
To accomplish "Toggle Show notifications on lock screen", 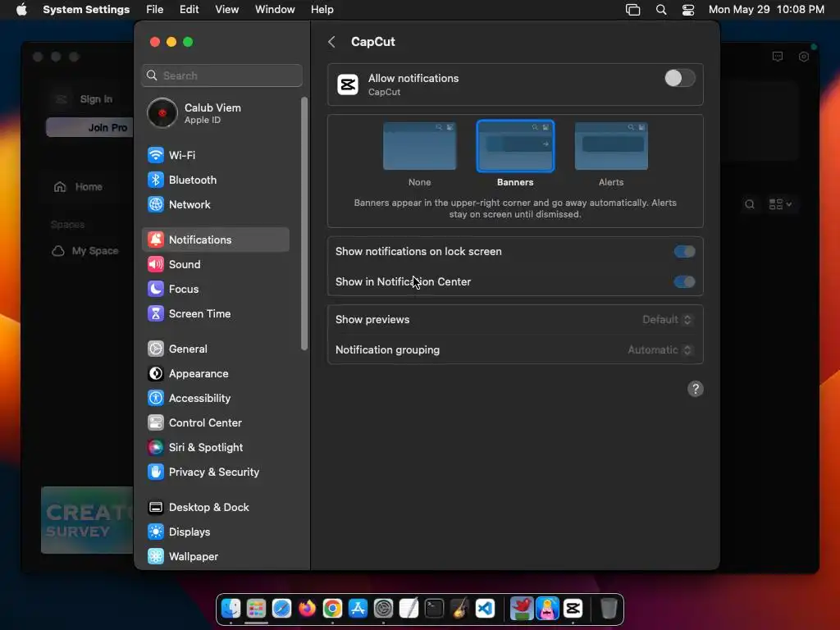I will 684,251.
